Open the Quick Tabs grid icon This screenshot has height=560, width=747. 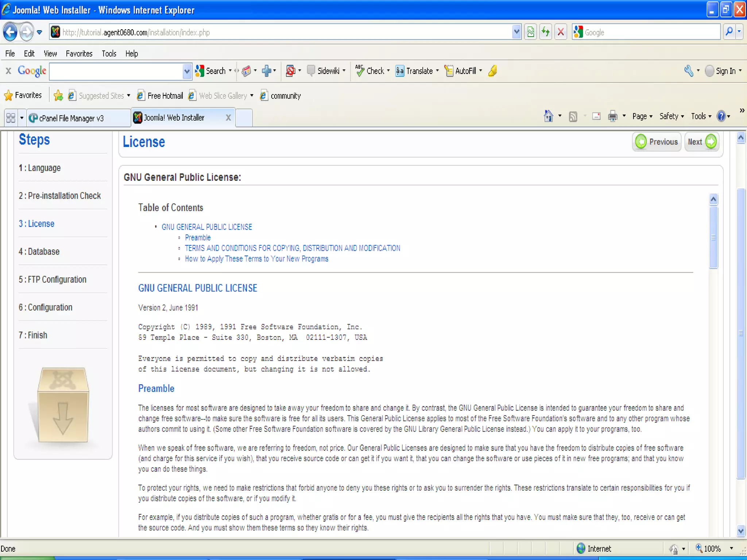11,118
